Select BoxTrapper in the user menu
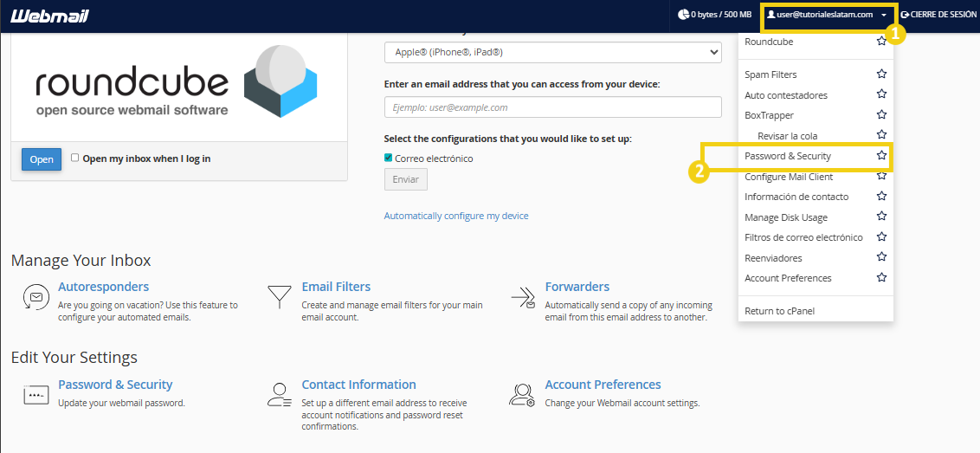Screen dimensions: 980x453 [x=769, y=115]
